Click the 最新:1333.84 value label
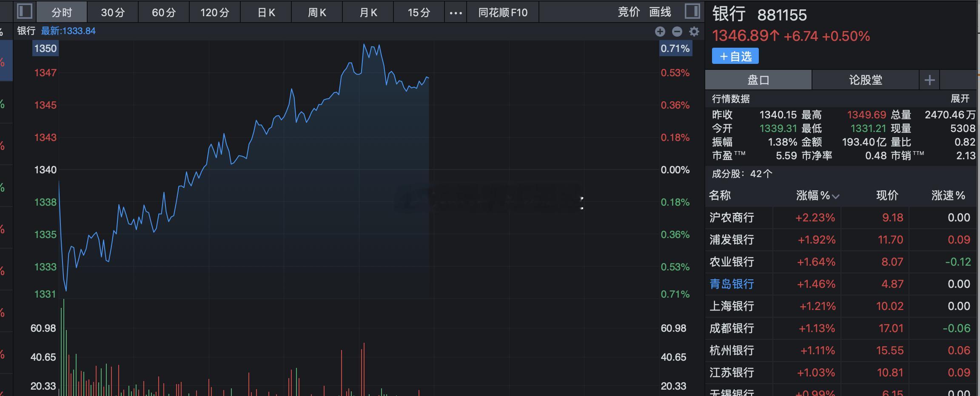Screen dimensions: 980x396 coord(68,31)
